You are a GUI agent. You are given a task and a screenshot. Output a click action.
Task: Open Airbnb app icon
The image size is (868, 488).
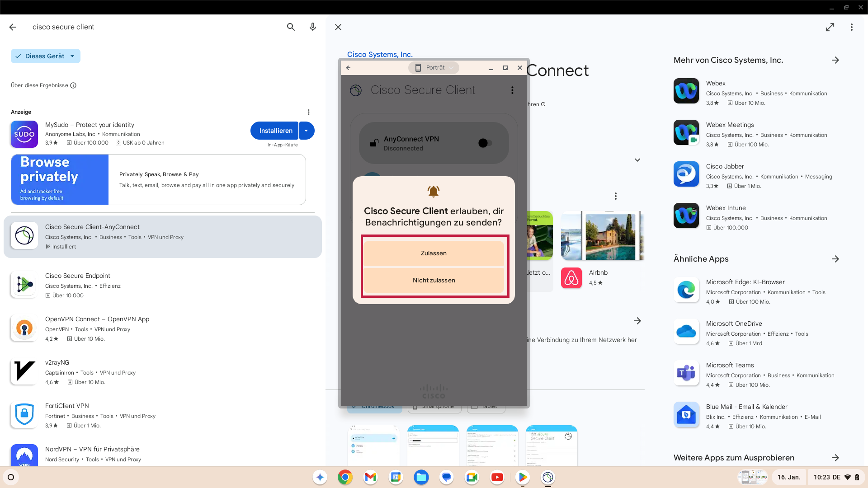pos(571,278)
